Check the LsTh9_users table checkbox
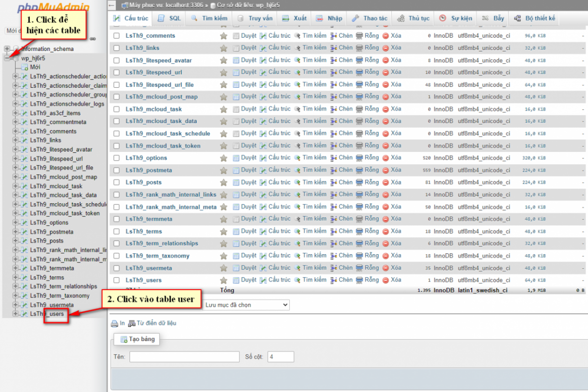 point(116,280)
